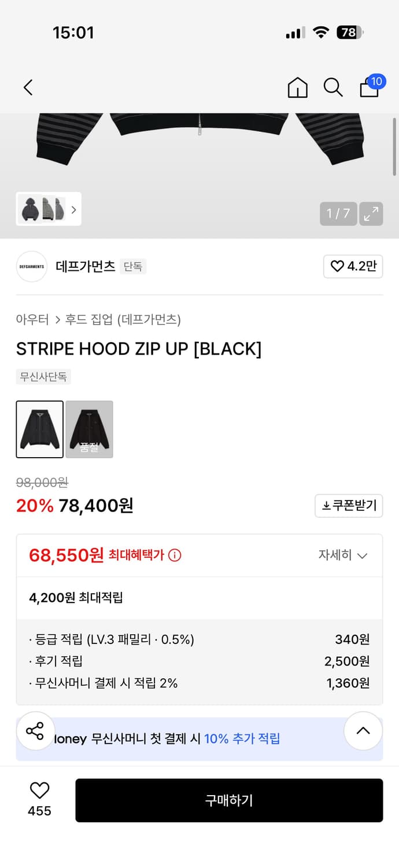Select the sold-out 품절 color variant
The width and height of the screenshot is (399, 868).
[x=90, y=429]
